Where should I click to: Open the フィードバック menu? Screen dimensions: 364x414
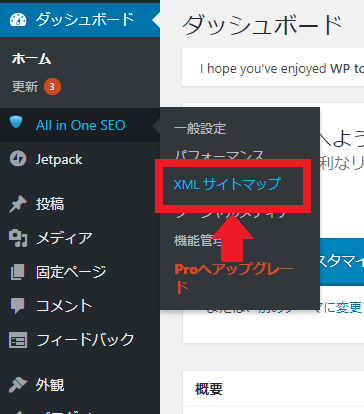[x=80, y=340]
